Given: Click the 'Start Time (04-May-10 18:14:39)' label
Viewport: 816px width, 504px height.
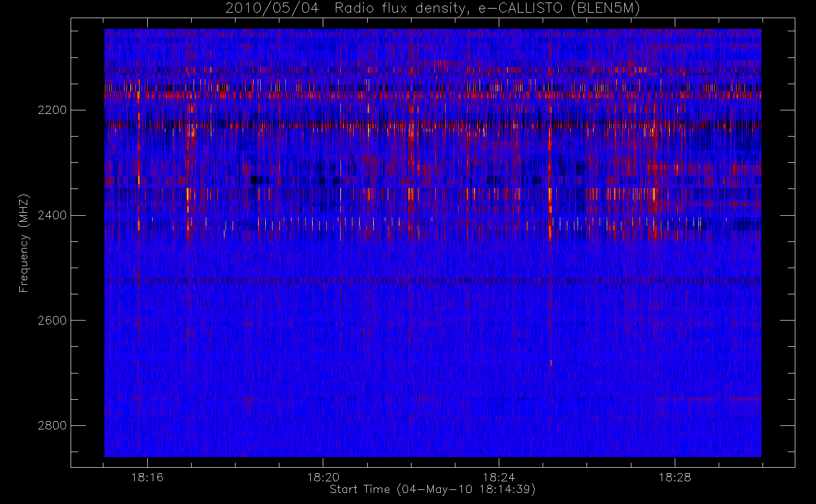Looking at the screenshot, I should (x=433, y=489).
